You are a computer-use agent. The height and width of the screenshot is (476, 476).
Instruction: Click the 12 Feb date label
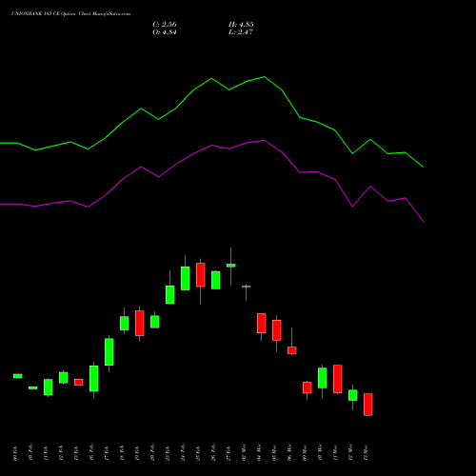click(61, 453)
